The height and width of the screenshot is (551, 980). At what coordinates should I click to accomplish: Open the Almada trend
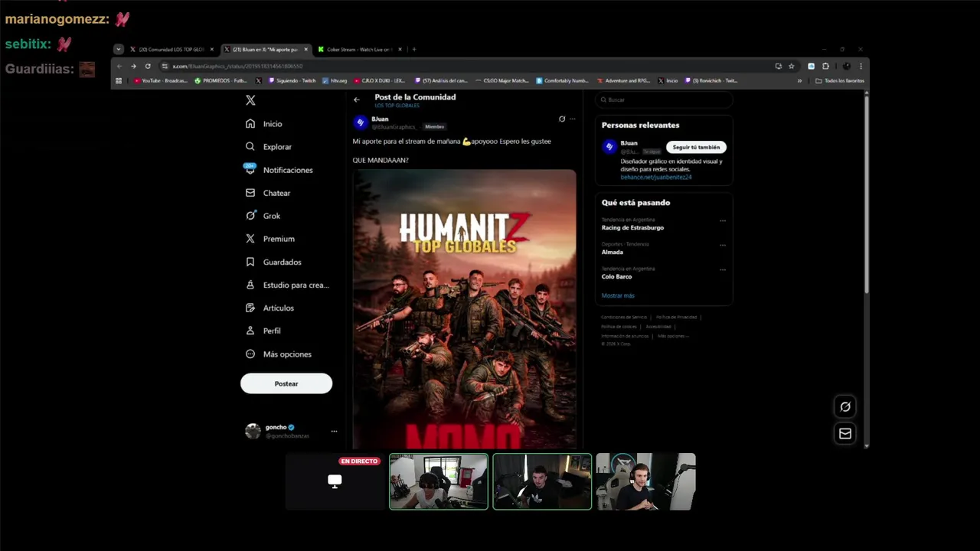[612, 252]
